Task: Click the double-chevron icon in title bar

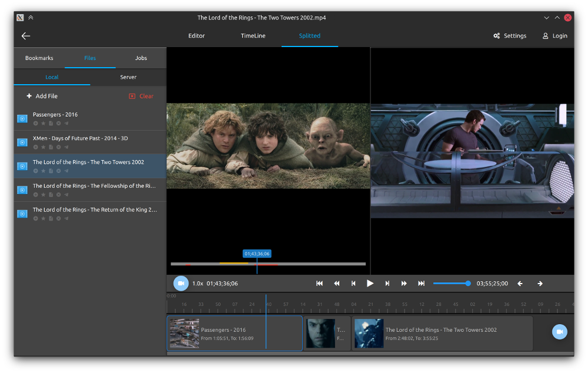Action: (x=31, y=18)
